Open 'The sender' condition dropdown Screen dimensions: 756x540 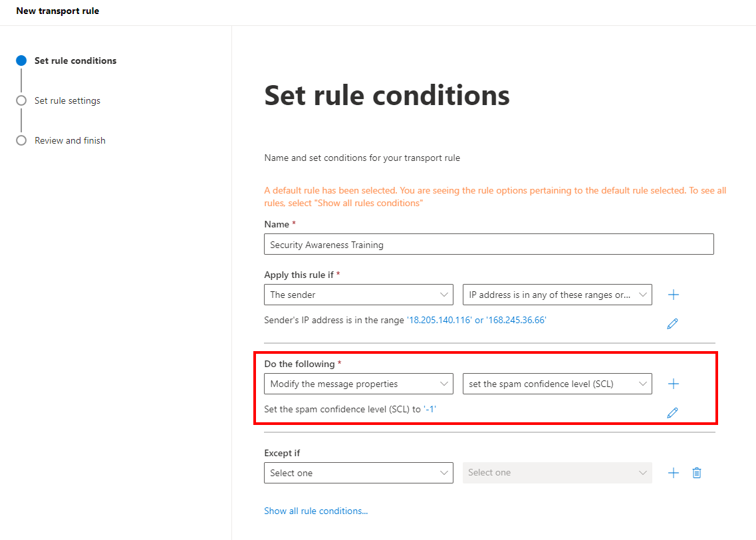tap(358, 294)
